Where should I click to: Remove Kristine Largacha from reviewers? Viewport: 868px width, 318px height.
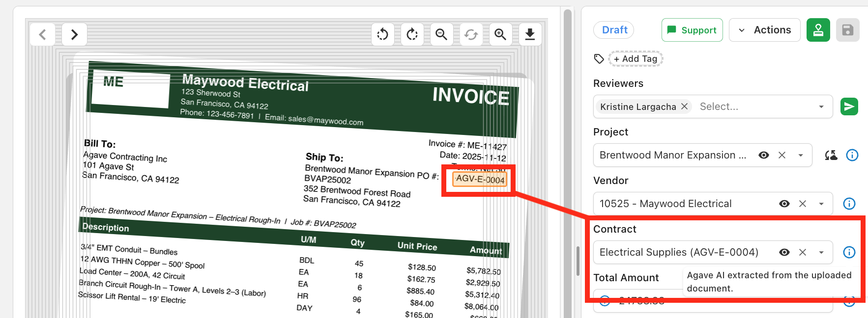click(684, 106)
